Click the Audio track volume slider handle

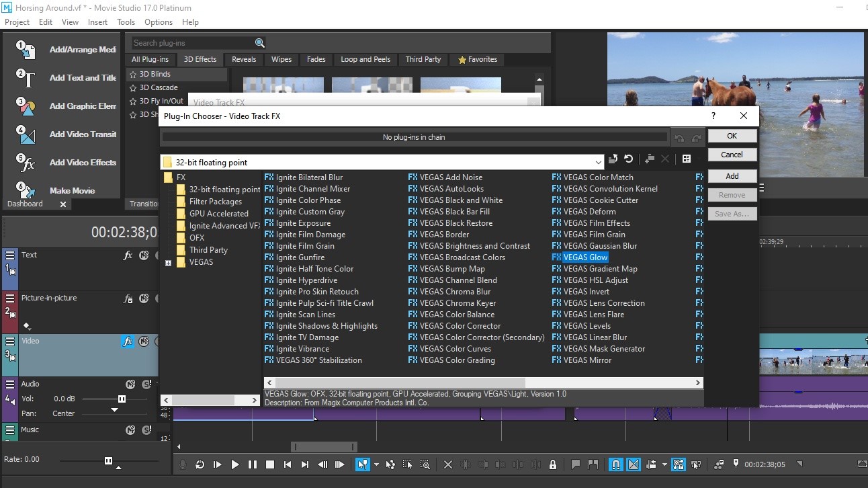[122, 399]
